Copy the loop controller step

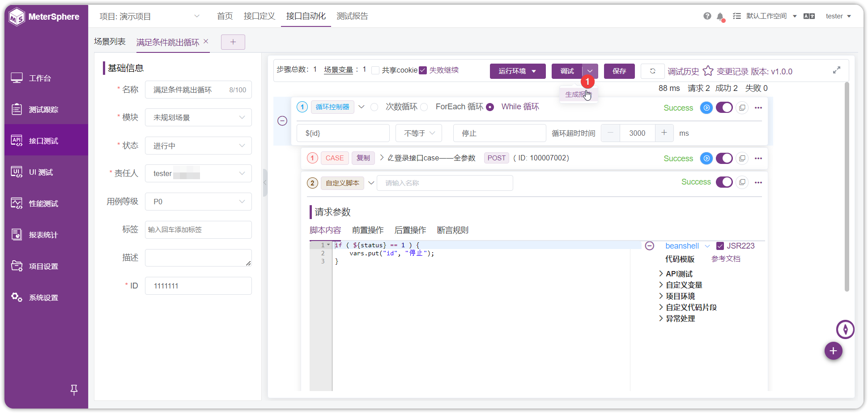[x=742, y=108]
